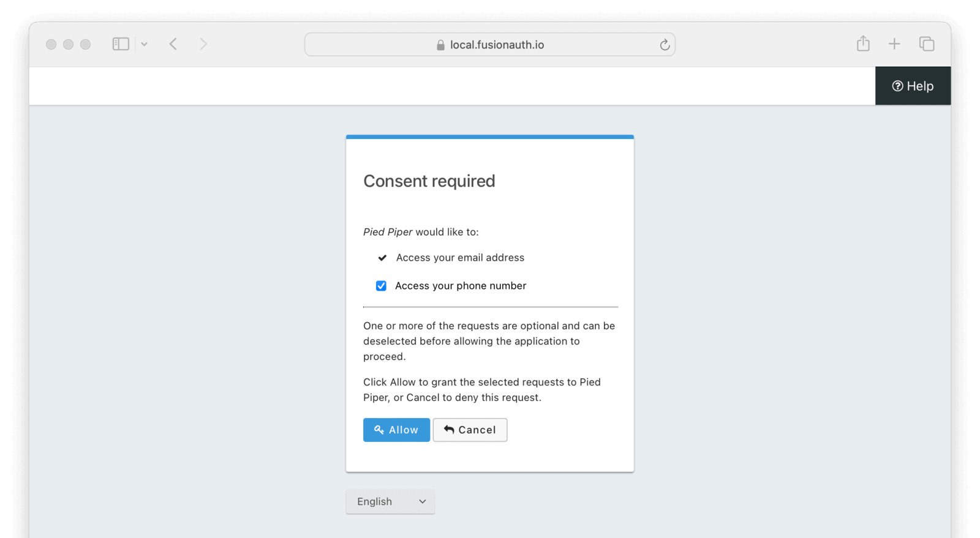Click the padlock icon in address bar
Image resolution: width=980 pixels, height=538 pixels.
440,45
